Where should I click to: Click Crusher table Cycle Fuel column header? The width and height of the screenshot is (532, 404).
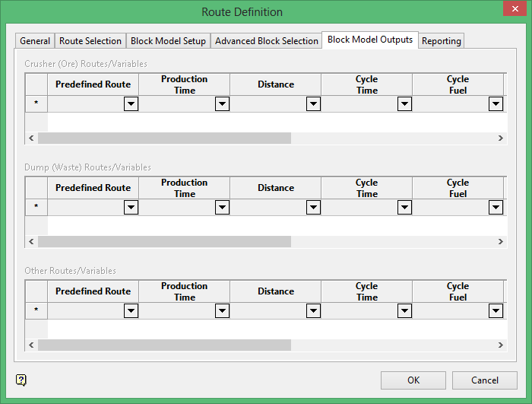[458, 84]
